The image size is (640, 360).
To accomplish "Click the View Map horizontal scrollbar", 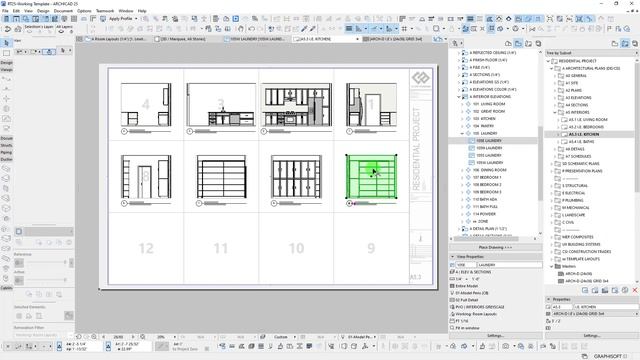I will 486,239.
